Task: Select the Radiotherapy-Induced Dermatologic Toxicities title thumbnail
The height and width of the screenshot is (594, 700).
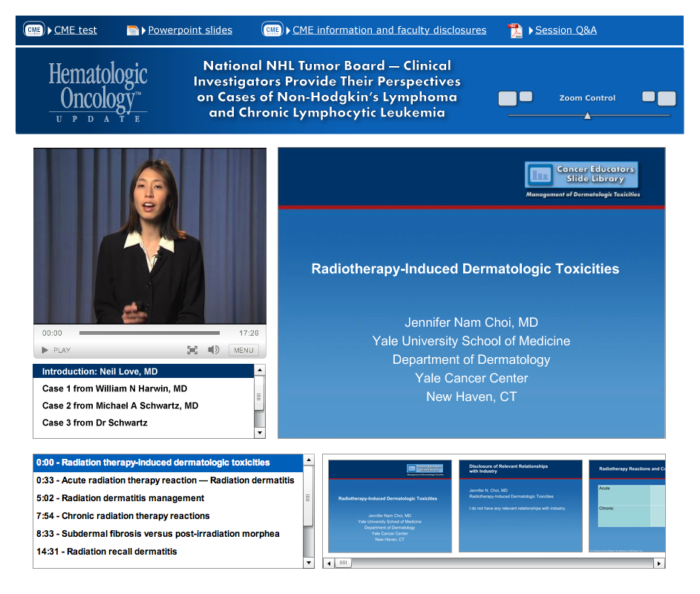Action: click(x=390, y=506)
